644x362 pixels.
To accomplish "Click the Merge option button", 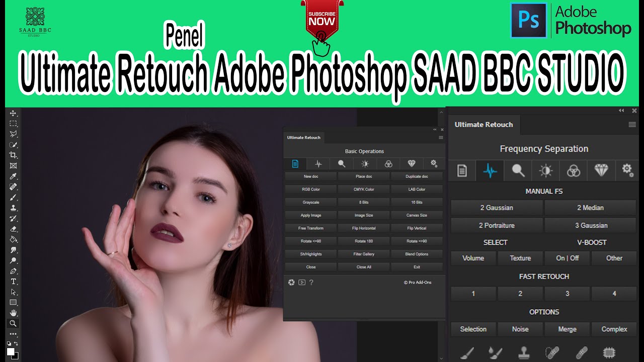I will [x=568, y=329].
